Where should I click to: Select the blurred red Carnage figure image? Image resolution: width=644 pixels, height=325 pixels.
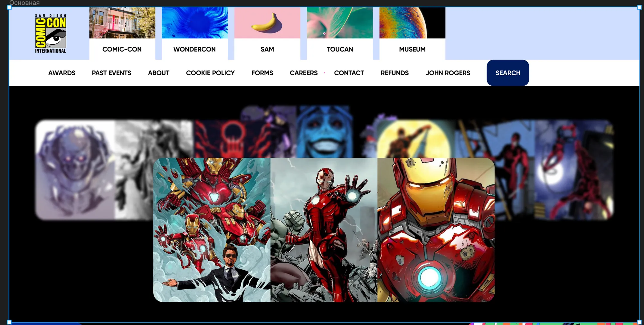(x=574, y=170)
